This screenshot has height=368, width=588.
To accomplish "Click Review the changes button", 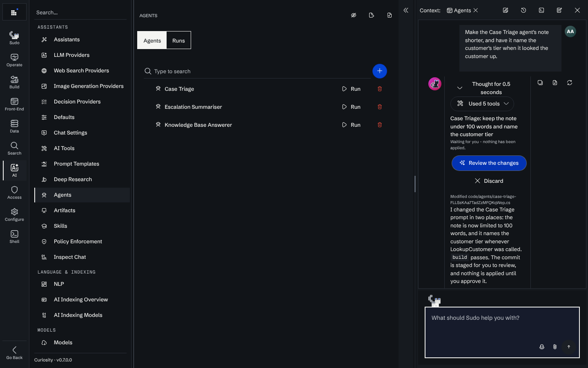I will [x=489, y=163].
